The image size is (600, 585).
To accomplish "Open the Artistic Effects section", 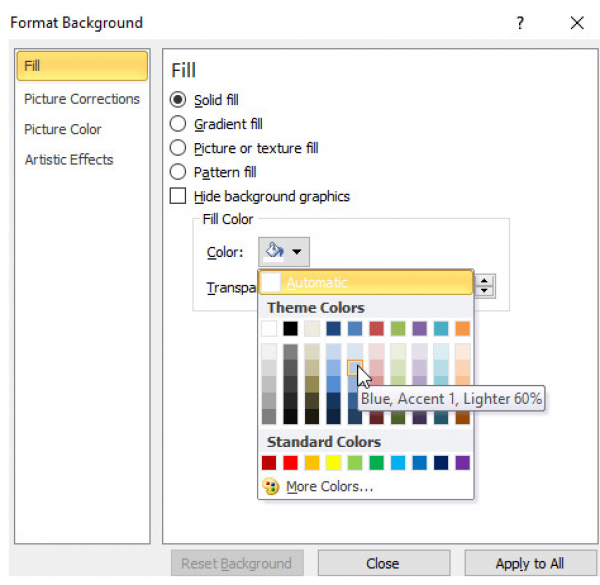I will click(x=69, y=159).
